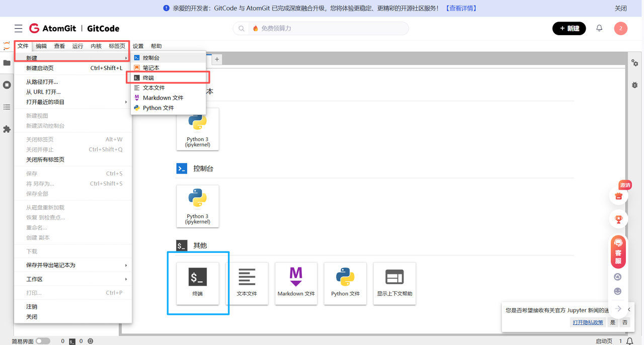Open the file browser sidebar
This screenshot has height=345, width=644.
(7, 63)
